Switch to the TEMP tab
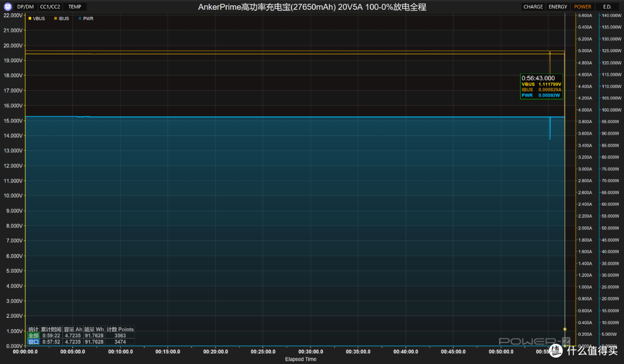Image resolution: width=624 pixels, height=364 pixels. [75, 7]
